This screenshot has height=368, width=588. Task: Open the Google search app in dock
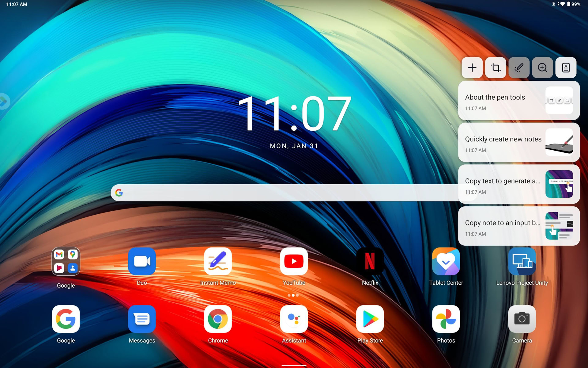pyautogui.click(x=66, y=319)
